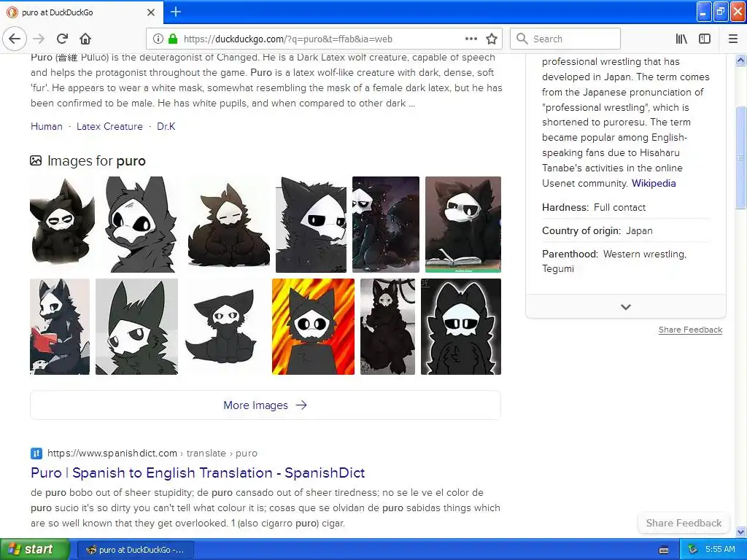Open page actions three-dot menu
This screenshot has height=560, width=747.
[471, 39]
